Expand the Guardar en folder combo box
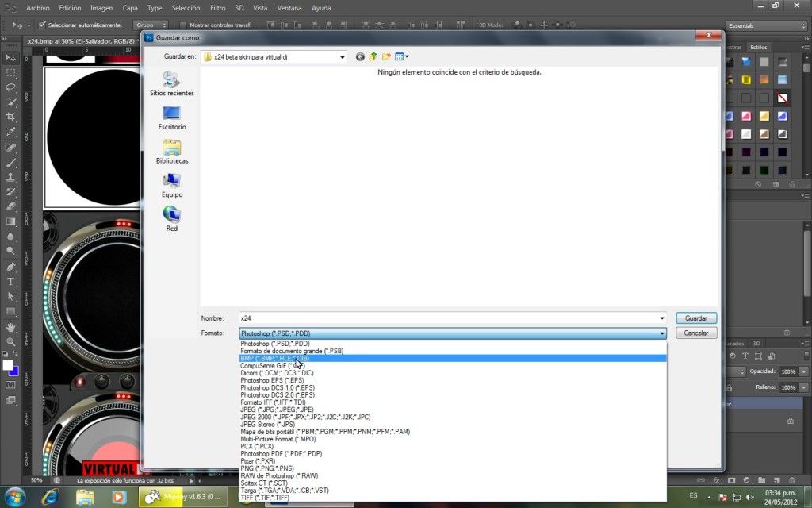 click(x=343, y=57)
